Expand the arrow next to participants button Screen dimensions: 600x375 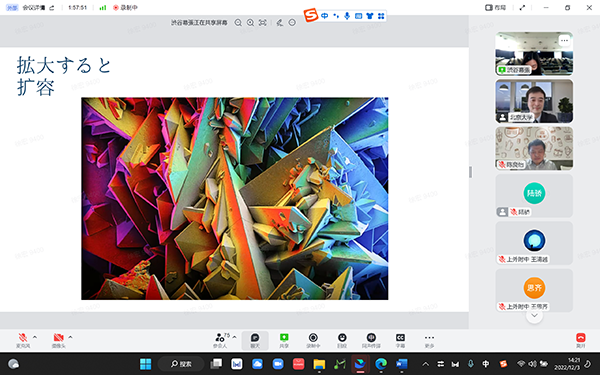coord(234,337)
